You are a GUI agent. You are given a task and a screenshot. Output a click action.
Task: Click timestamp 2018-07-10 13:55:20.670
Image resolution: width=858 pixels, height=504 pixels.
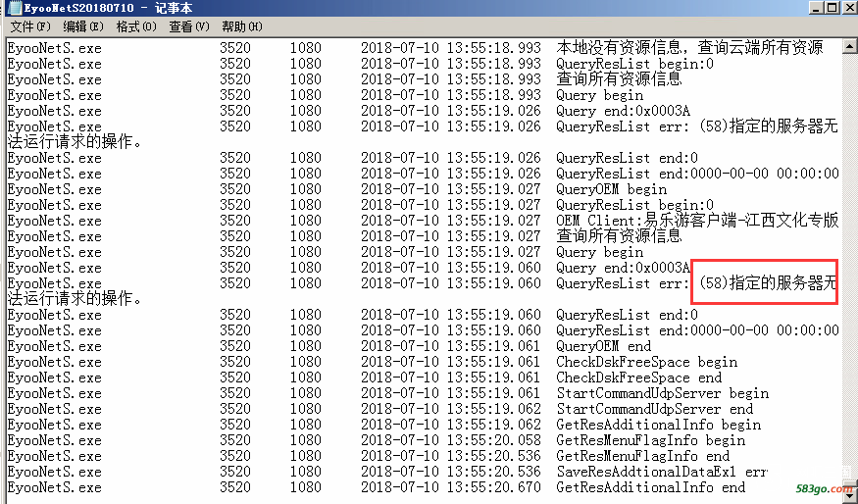(x=451, y=487)
